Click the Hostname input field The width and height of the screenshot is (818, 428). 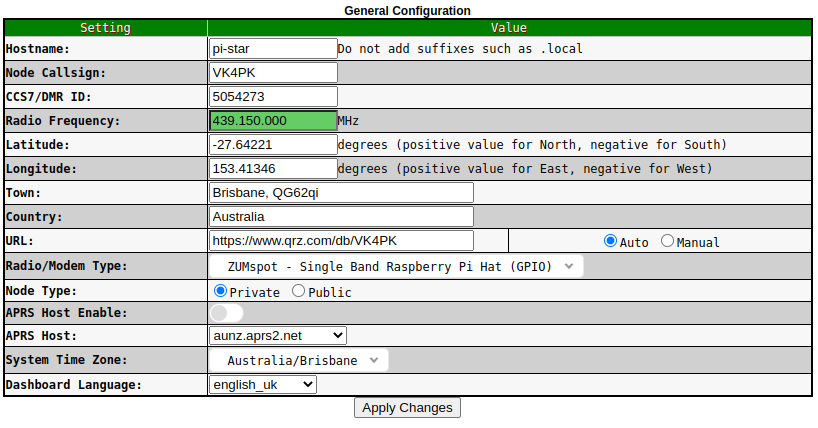click(273, 48)
